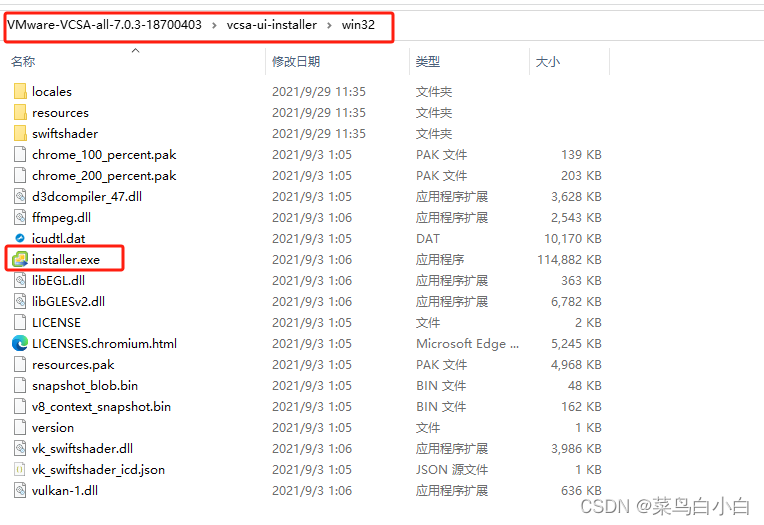
Task: Click libGLESv2.dll size 6,782 KB
Action: 576,301
